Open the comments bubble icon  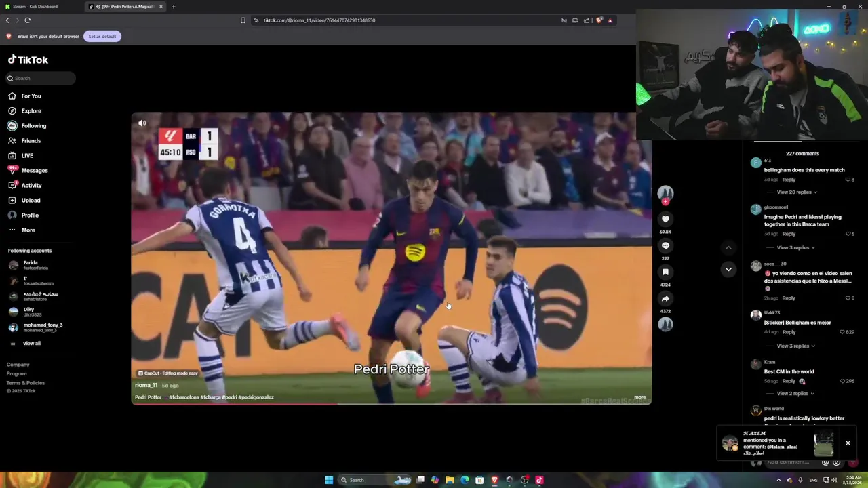tap(665, 245)
